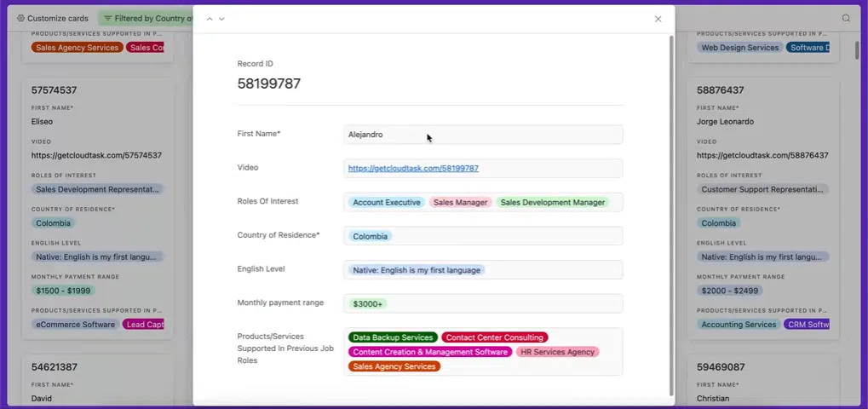Viewport: 868px width, 409px height.
Task: Select the Contact Center Consulting tag
Action: [x=494, y=337]
